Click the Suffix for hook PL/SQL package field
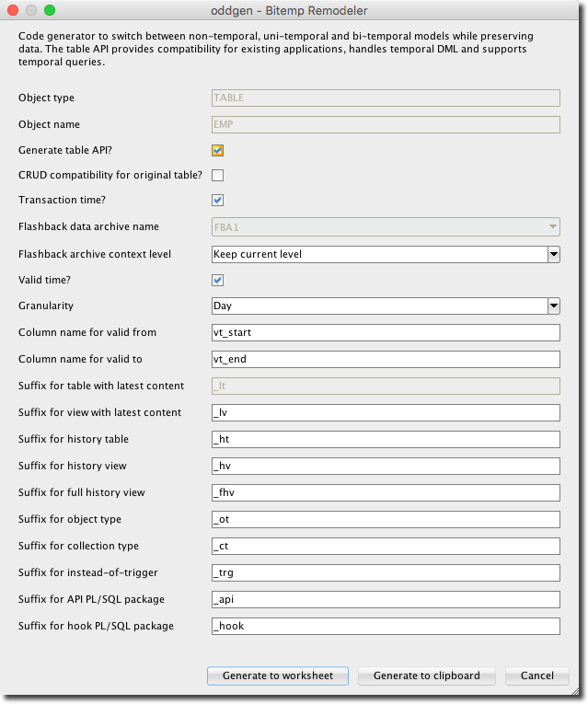The image size is (588, 704). [x=386, y=627]
